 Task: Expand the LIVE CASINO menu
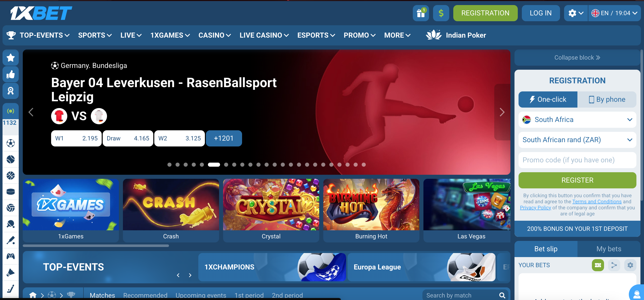click(x=264, y=35)
